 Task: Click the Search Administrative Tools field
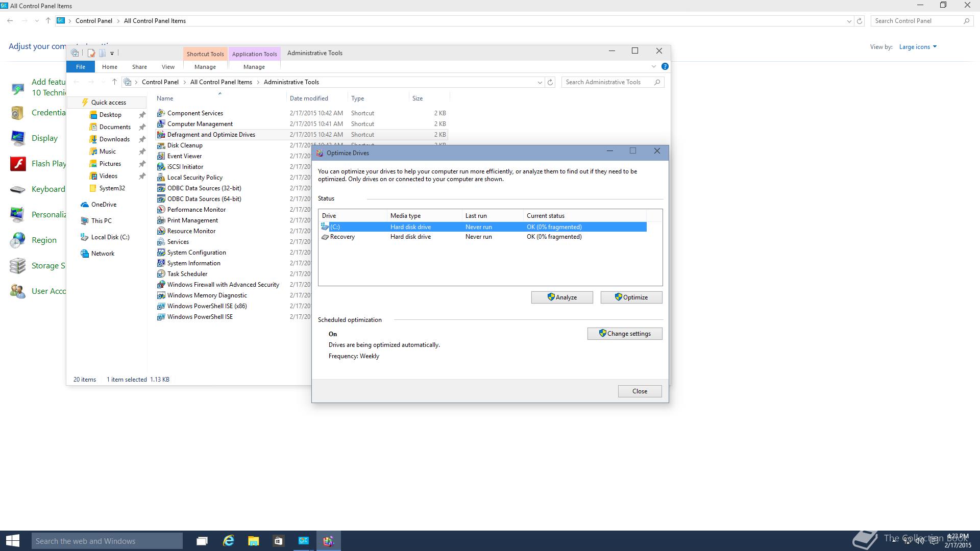click(x=612, y=82)
